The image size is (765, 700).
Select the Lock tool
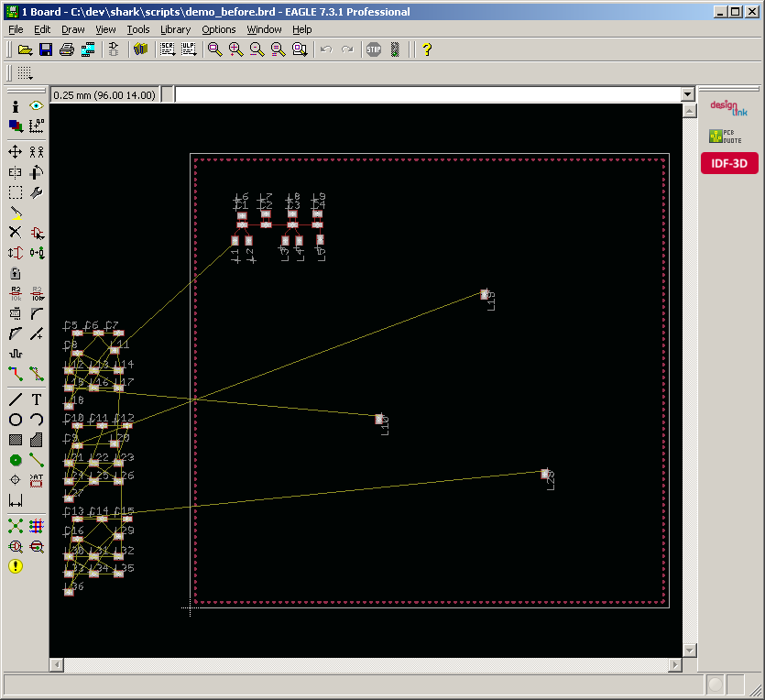click(16, 273)
